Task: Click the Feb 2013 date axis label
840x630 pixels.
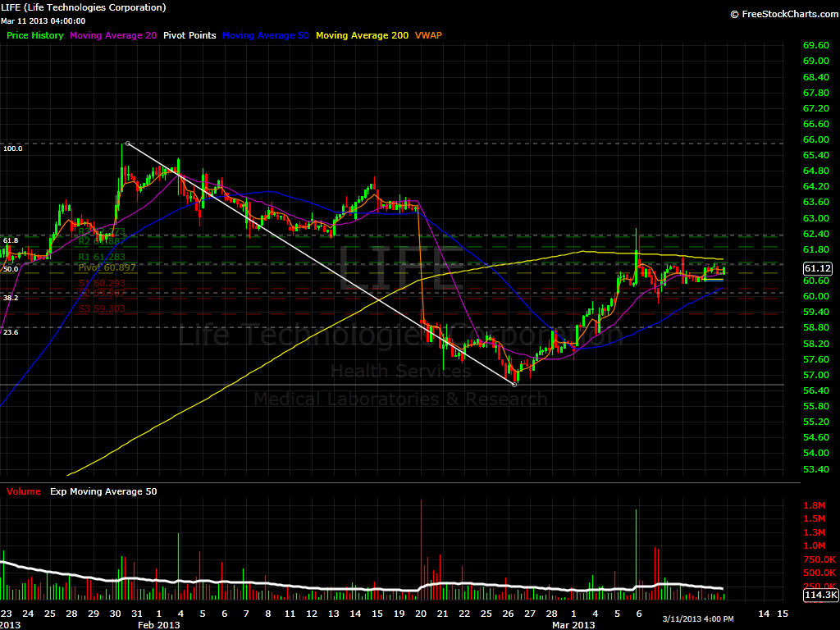Action: coord(157,625)
